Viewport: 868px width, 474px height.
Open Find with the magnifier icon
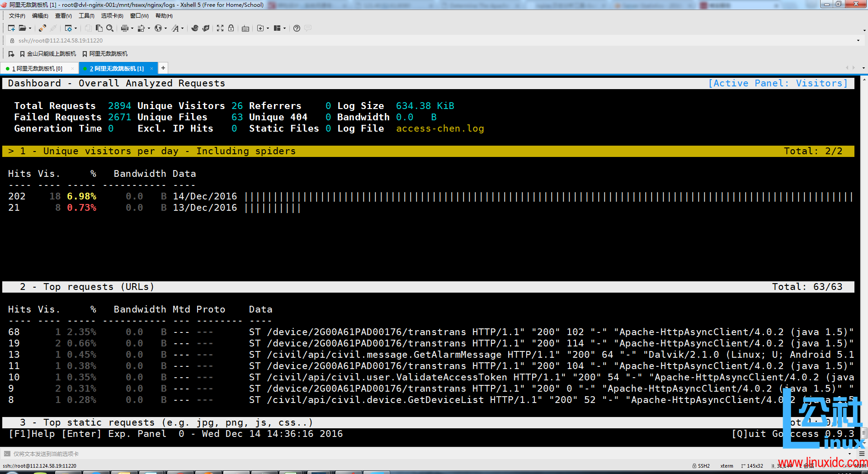(x=109, y=28)
